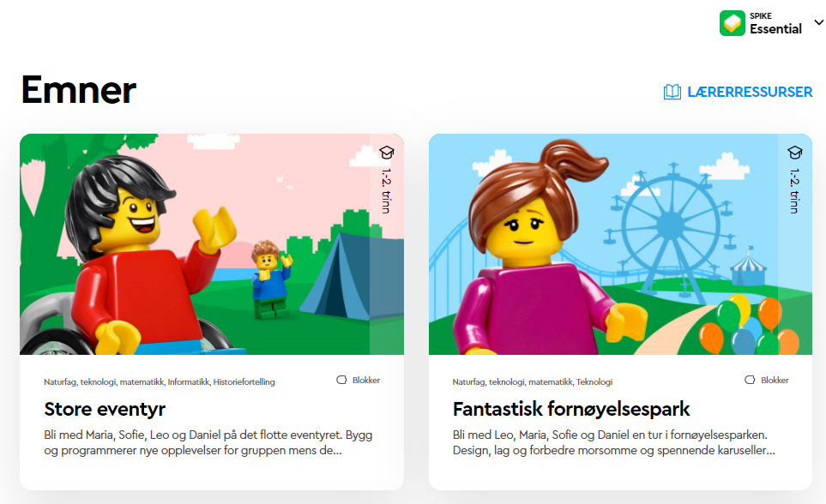Click the Fantastisk fornøyelsespark description text
The height and width of the screenshot is (504, 826).
[613, 442]
